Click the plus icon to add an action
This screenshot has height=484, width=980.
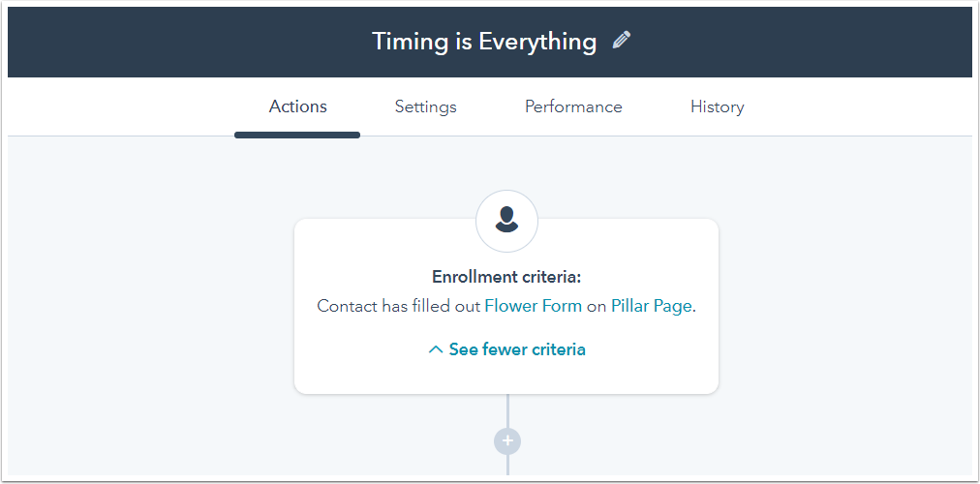(x=507, y=441)
